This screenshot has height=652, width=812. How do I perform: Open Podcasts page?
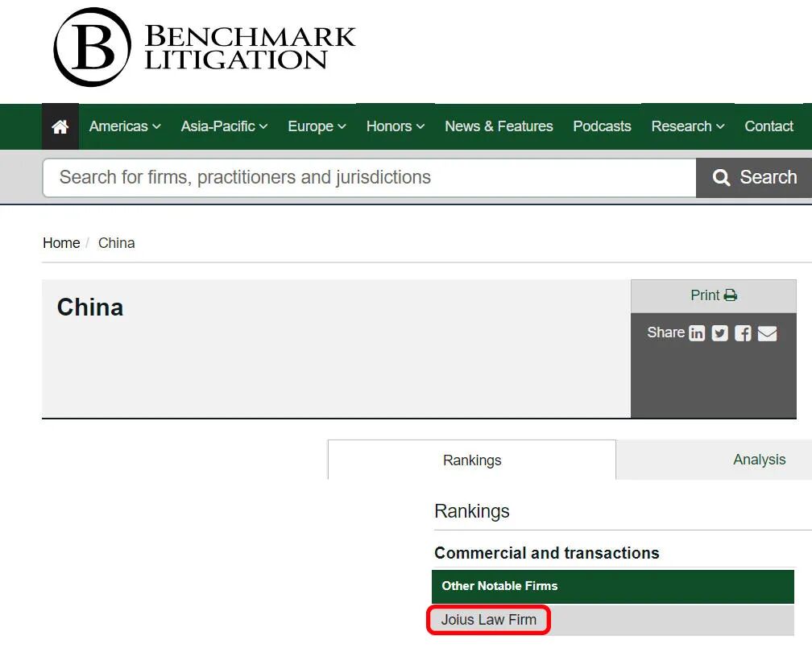[602, 126]
